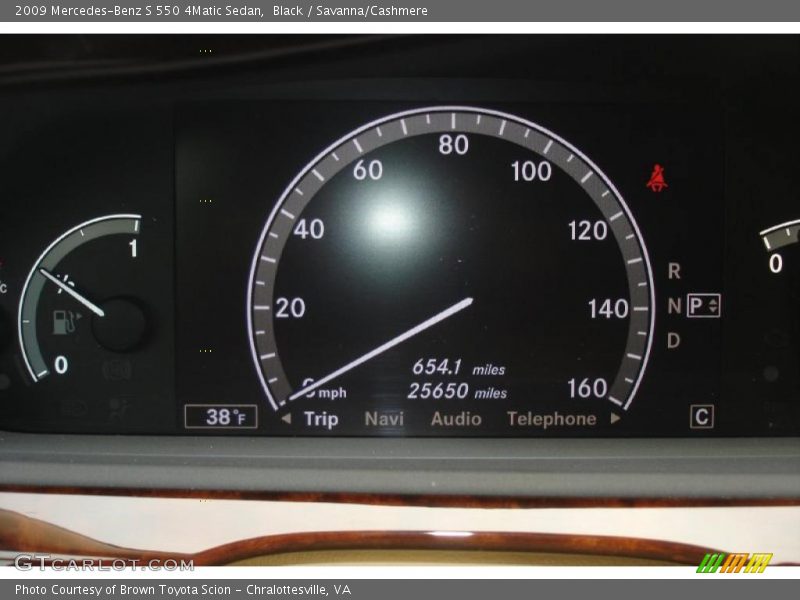The width and height of the screenshot is (800, 600).
Task: Click the 120 speedometer numeral
Action: click(x=588, y=231)
